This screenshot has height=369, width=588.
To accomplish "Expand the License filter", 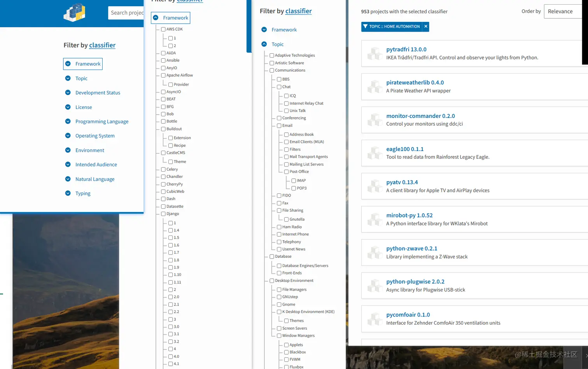I will [x=79, y=107].
